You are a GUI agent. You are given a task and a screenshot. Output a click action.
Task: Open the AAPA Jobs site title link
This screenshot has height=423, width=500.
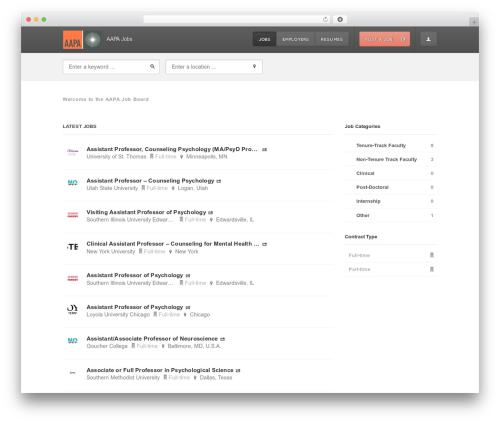click(x=119, y=39)
